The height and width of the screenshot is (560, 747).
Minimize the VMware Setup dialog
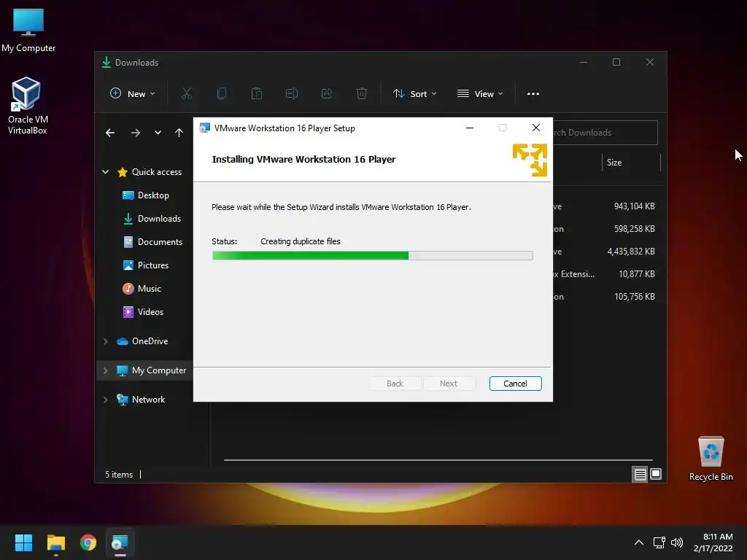pos(470,128)
